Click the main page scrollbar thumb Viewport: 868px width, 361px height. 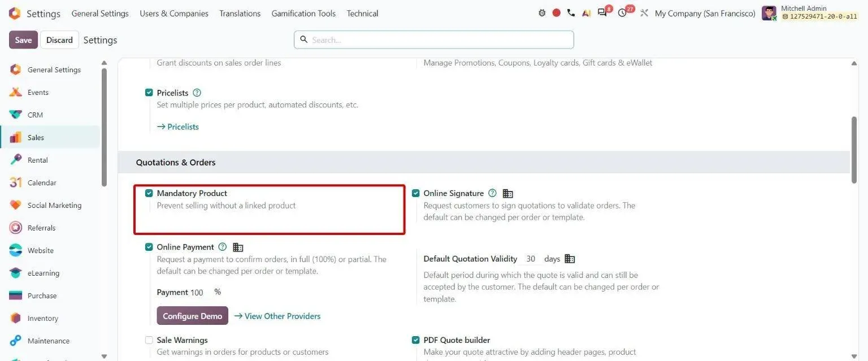tap(854, 150)
